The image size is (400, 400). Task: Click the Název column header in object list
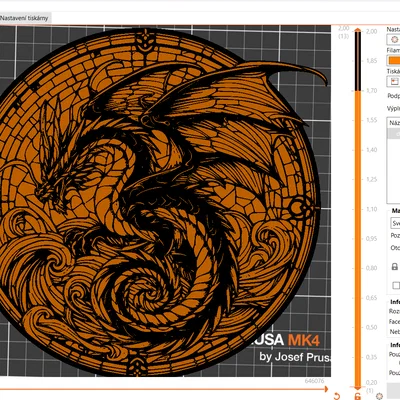pos(394,123)
